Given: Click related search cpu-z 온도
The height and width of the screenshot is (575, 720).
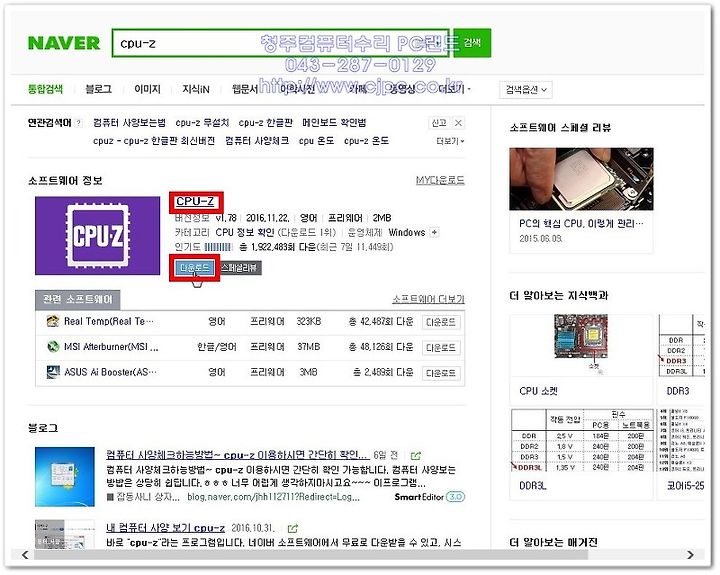Looking at the screenshot, I should 366,141.
